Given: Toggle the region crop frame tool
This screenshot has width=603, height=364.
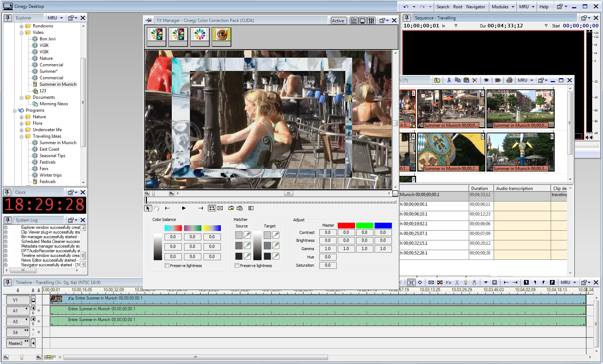Looking at the screenshot, I should tap(212, 208).
